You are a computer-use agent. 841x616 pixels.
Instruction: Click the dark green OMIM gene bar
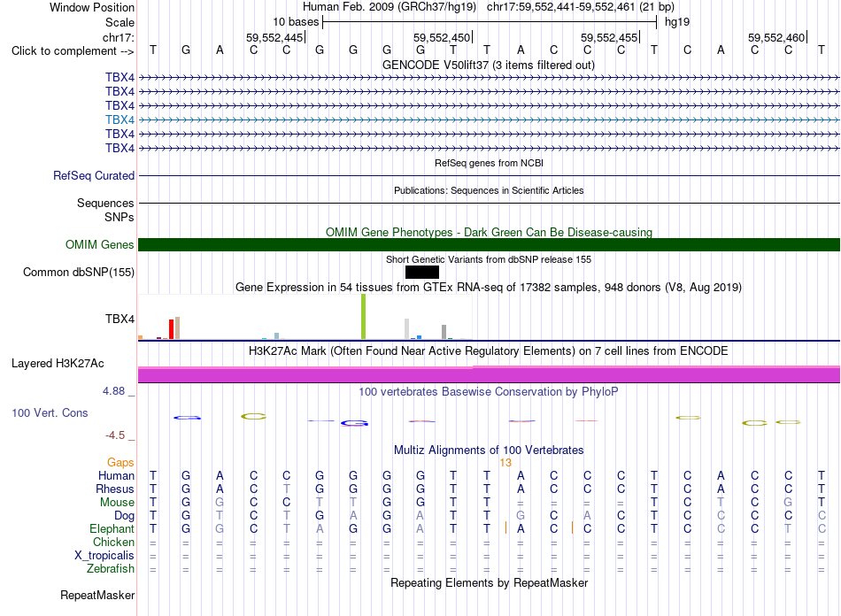(489, 245)
